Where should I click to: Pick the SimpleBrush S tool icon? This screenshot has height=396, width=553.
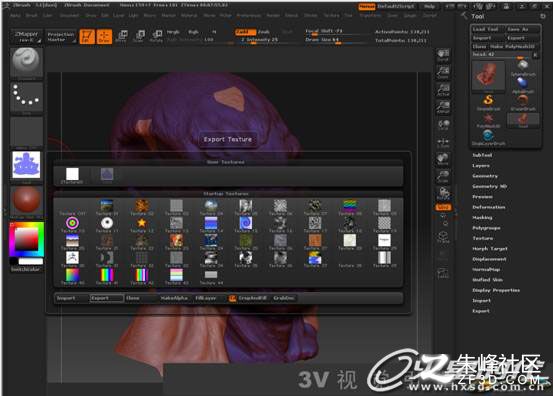pyautogui.click(x=488, y=102)
